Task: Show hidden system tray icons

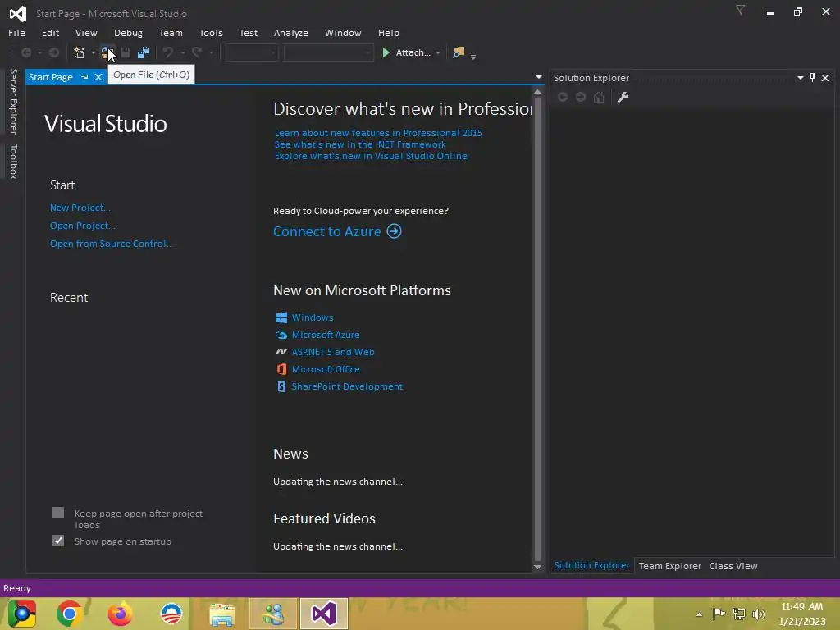Action: pos(699,614)
